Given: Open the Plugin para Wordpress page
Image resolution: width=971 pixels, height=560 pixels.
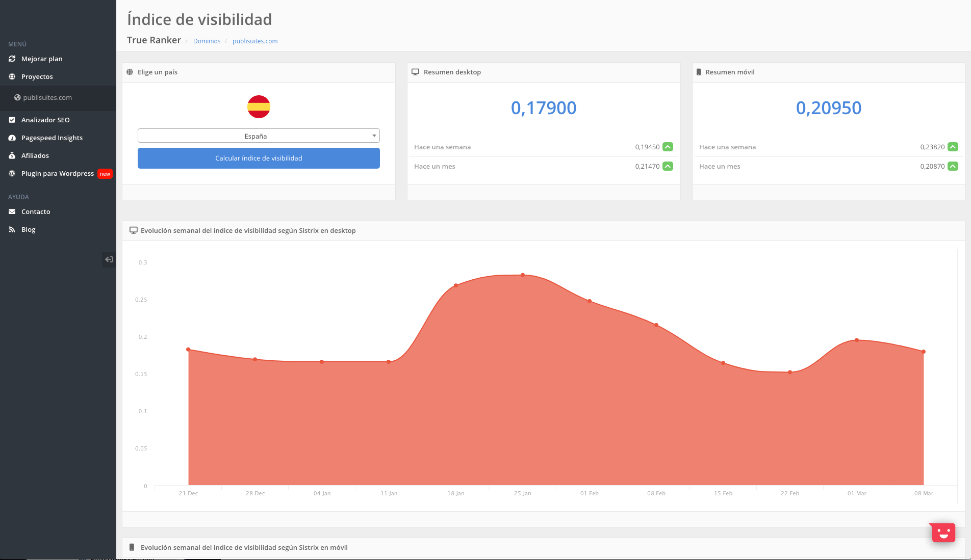Looking at the screenshot, I should point(57,173).
